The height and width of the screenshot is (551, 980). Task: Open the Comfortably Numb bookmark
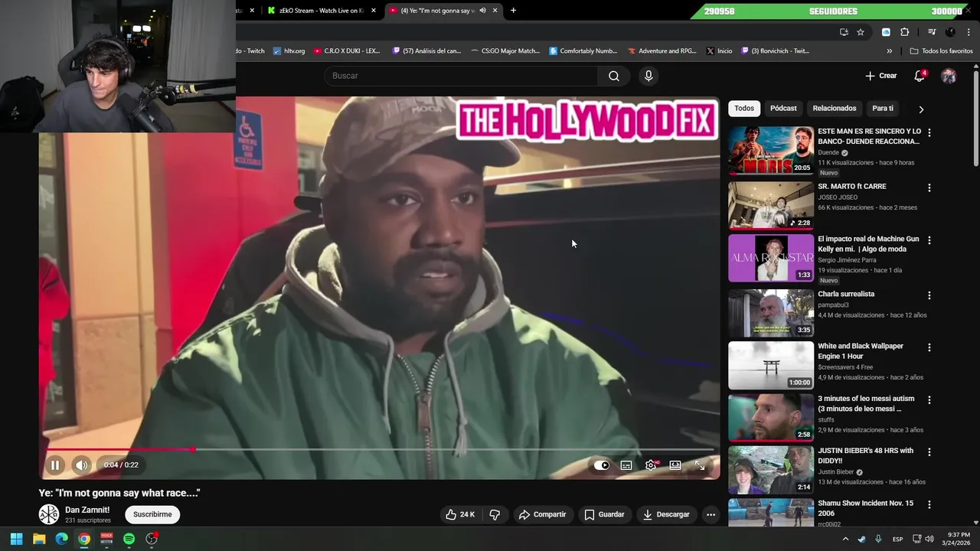[583, 51]
